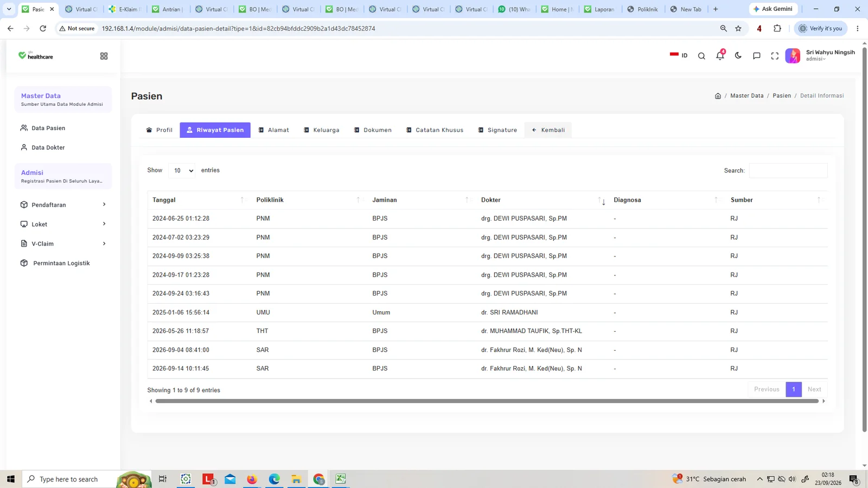Sort by Dokter column header
The image size is (868, 488).
542,200
